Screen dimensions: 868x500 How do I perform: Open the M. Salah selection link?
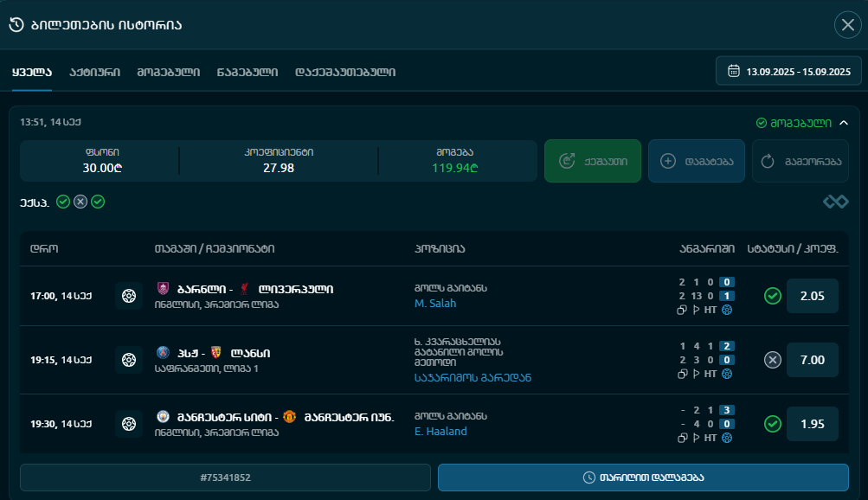[x=435, y=303]
